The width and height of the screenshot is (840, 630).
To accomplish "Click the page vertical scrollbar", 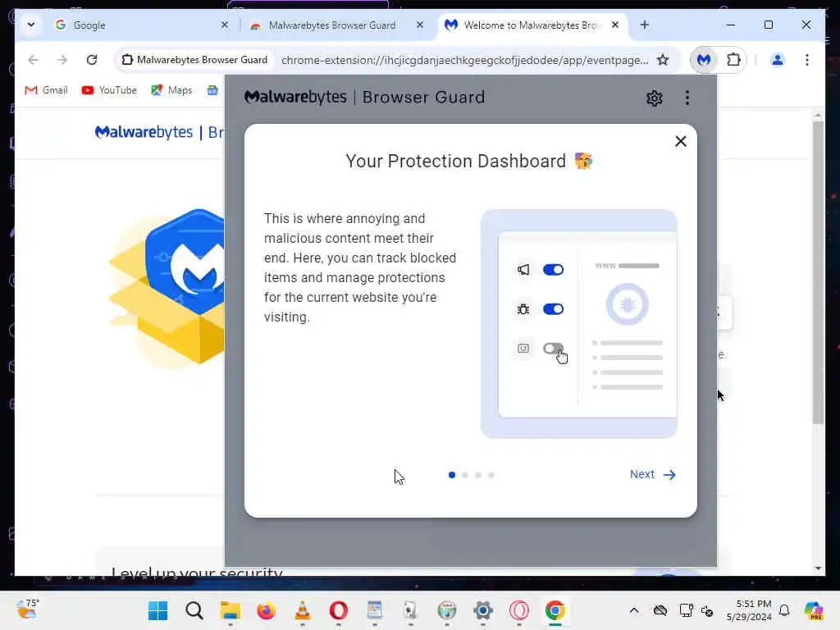I will pos(818,272).
